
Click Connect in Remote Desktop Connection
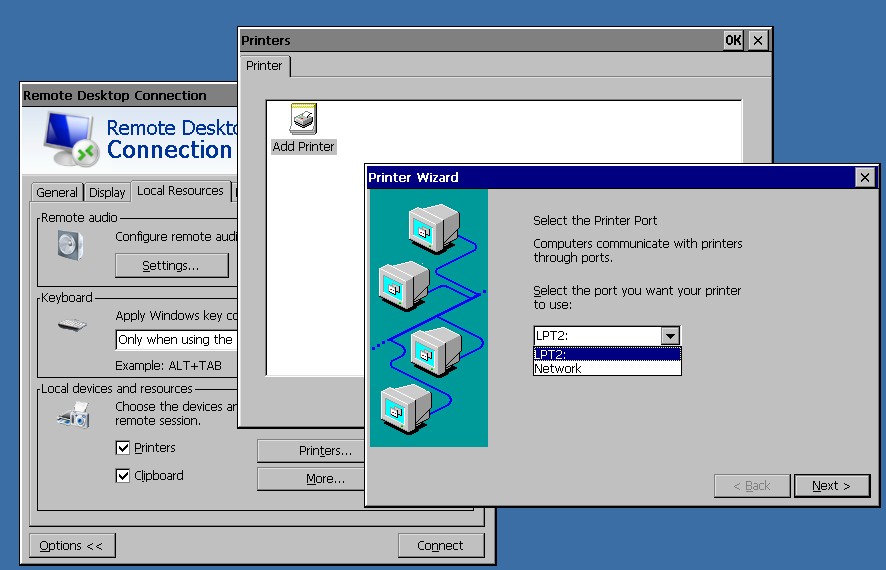[x=441, y=546]
